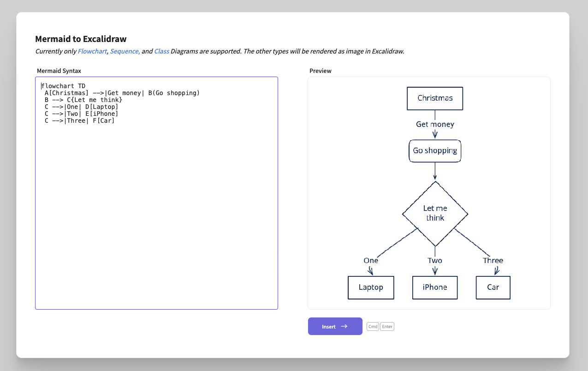Click the 'One' edge label

pyautogui.click(x=371, y=261)
